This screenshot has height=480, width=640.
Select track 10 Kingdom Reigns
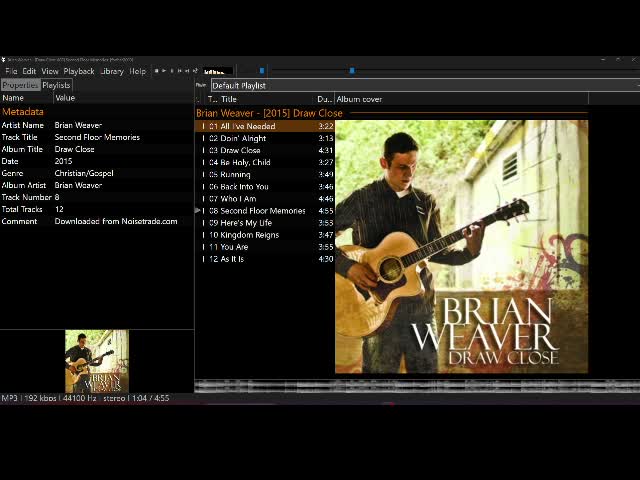click(265, 235)
